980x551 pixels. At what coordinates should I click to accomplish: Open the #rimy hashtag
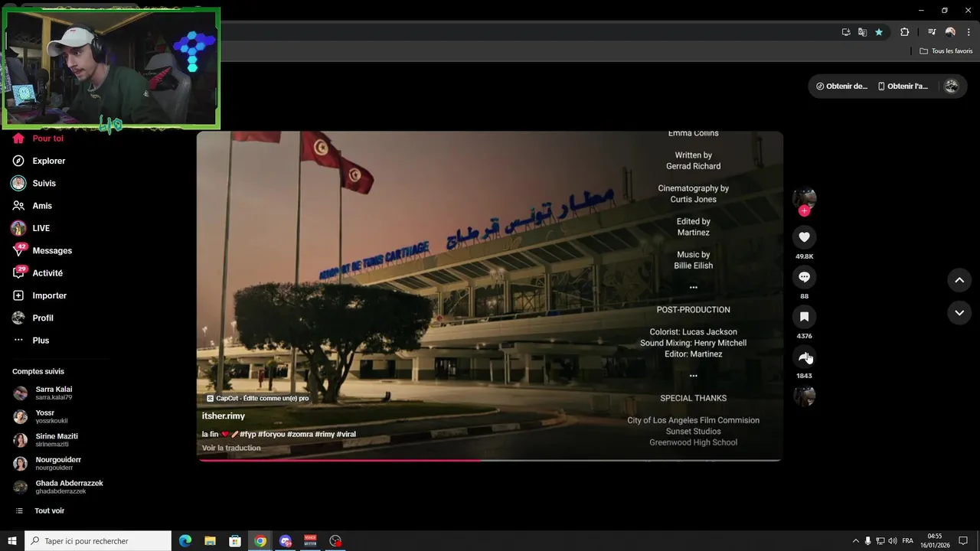click(325, 435)
